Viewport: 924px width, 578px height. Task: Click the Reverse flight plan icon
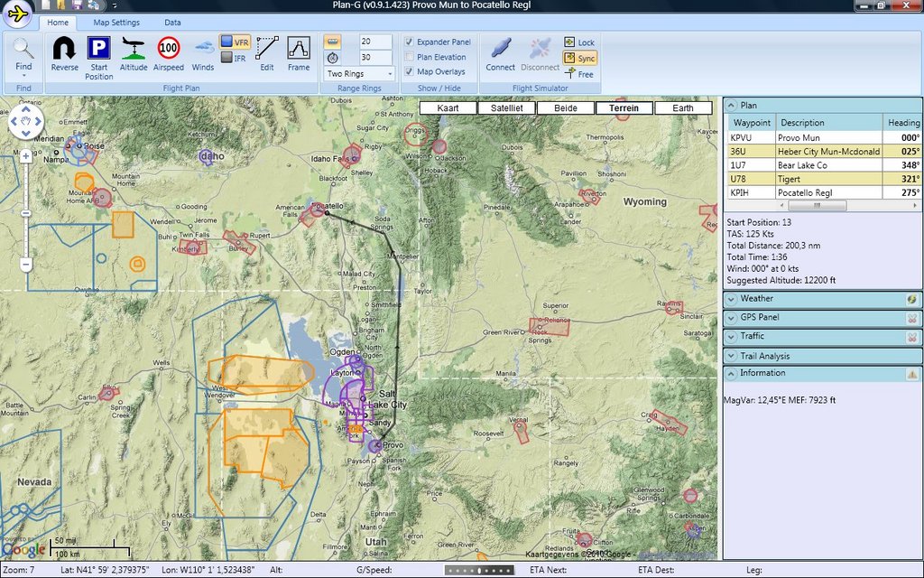pos(64,50)
